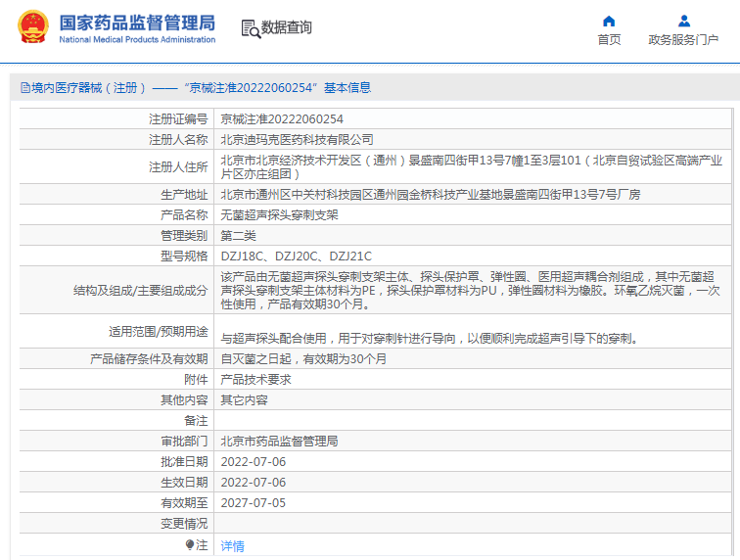Screen dimensions: 740x560
Task: Click the 政务服务门户 user icon
Action: click(x=684, y=22)
